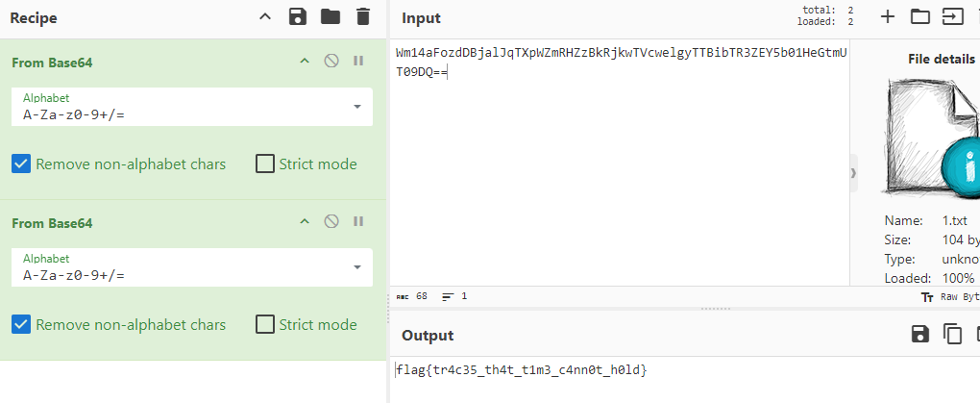This screenshot has height=403, width=980.
Task: Open folder as input
Action: [920, 16]
